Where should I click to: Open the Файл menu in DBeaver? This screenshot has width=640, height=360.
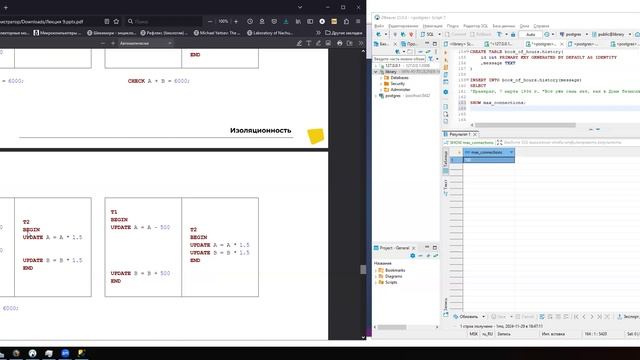click(379, 26)
